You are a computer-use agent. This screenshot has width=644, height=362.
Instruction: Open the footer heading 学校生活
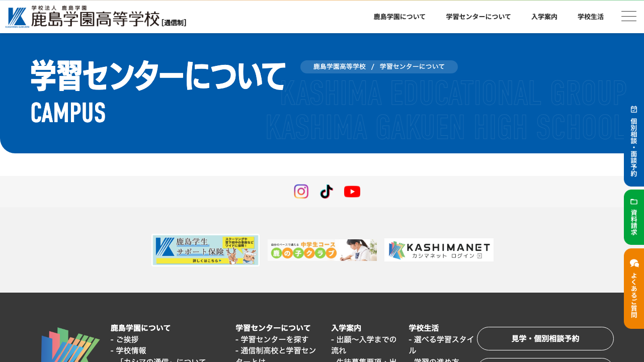(x=424, y=328)
